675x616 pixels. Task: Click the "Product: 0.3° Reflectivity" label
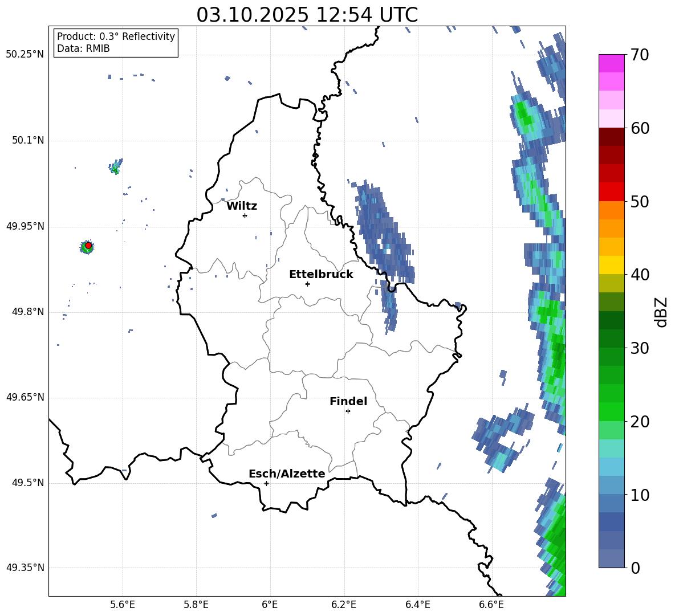click(116, 36)
